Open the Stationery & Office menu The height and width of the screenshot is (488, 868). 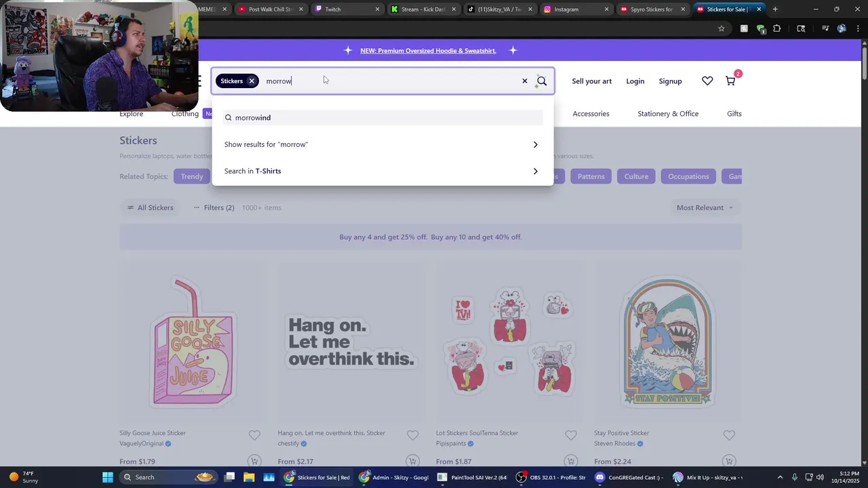(x=668, y=114)
